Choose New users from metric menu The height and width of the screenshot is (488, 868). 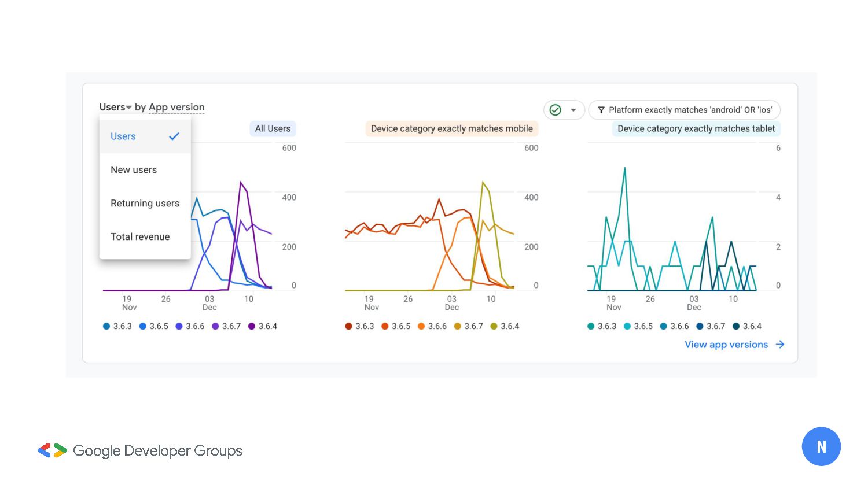click(x=134, y=170)
